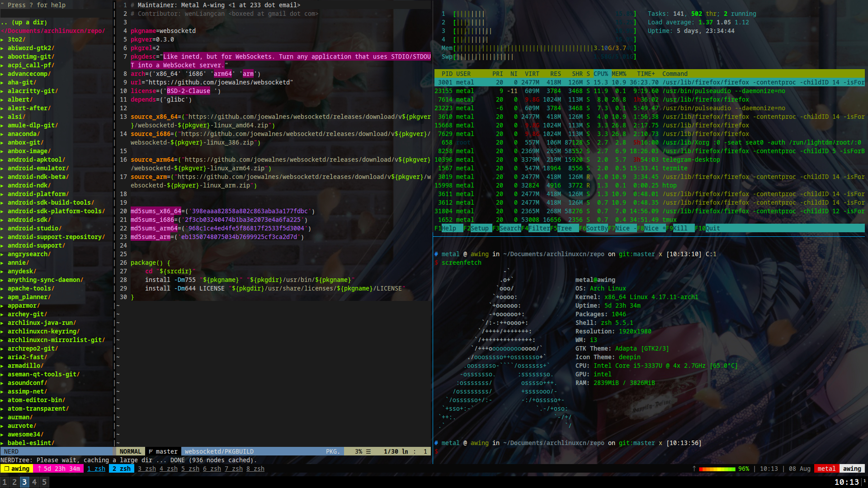Image resolution: width=868 pixels, height=488 pixels.
Task: Select the telegram-desktop process row in htop
Action: pos(650,160)
